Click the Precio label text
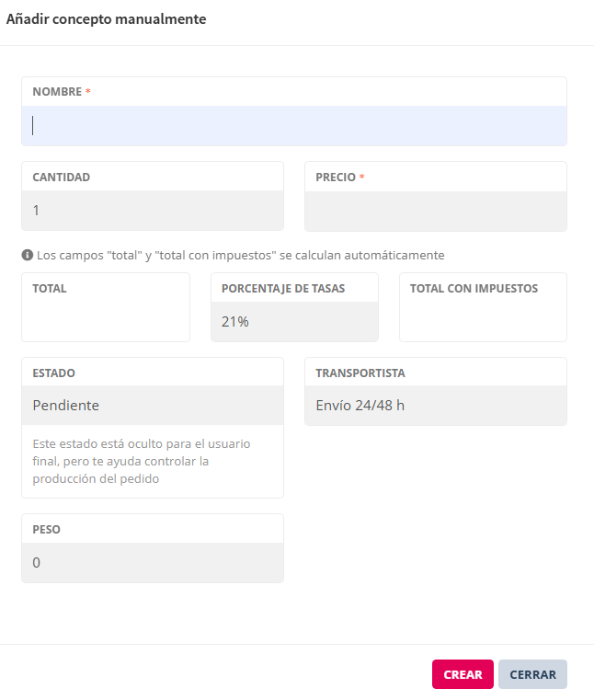The height and width of the screenshot is (700, 594). point(335,178)
